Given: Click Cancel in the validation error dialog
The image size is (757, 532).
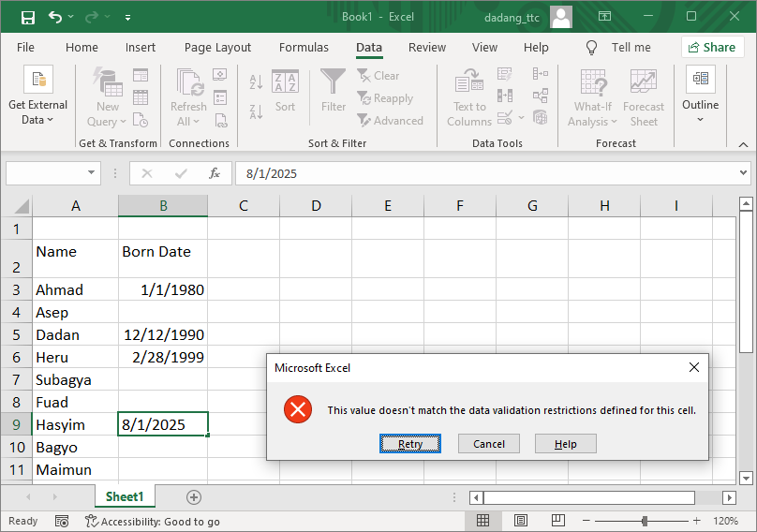Looking at the screenshot, I should 489,444.
